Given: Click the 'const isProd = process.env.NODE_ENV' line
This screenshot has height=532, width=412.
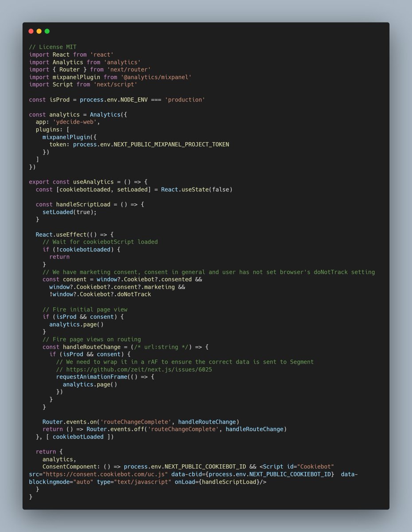Looking at the screenshot, I should 117,100.
